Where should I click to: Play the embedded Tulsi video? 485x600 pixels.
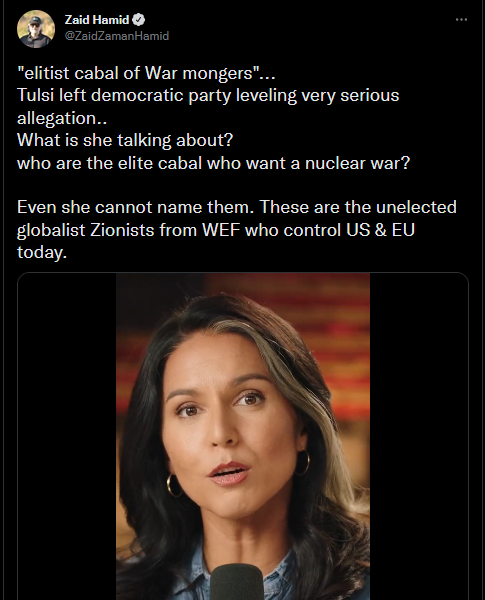tap(243, 436)
